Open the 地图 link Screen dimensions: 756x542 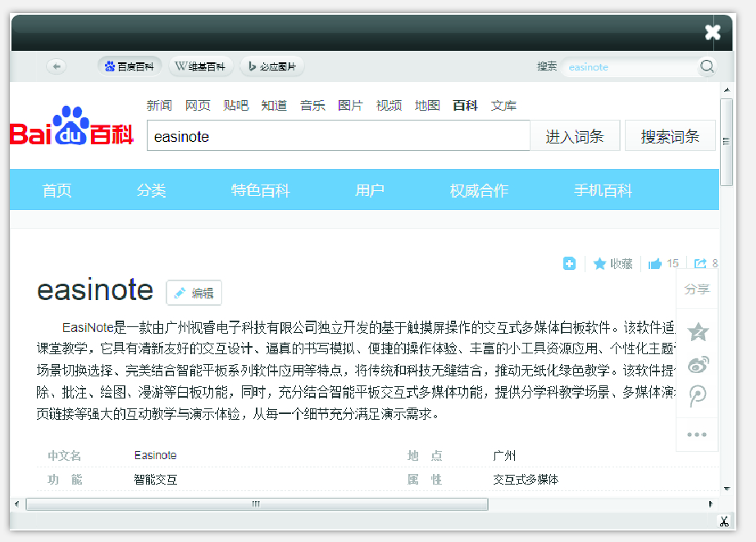point(427,105)
